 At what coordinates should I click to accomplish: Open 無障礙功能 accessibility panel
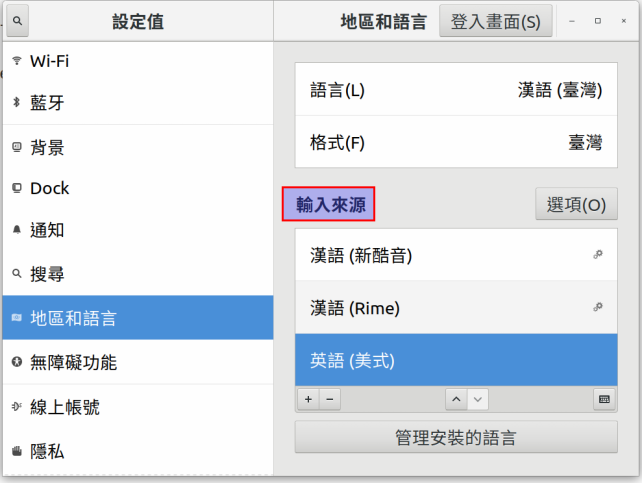[138, 362]
